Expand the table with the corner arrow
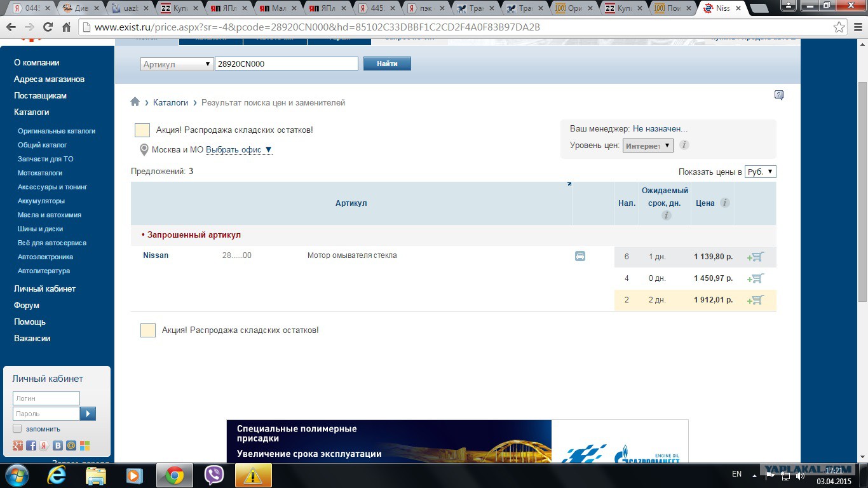868x488 pixels. point(569,184)
